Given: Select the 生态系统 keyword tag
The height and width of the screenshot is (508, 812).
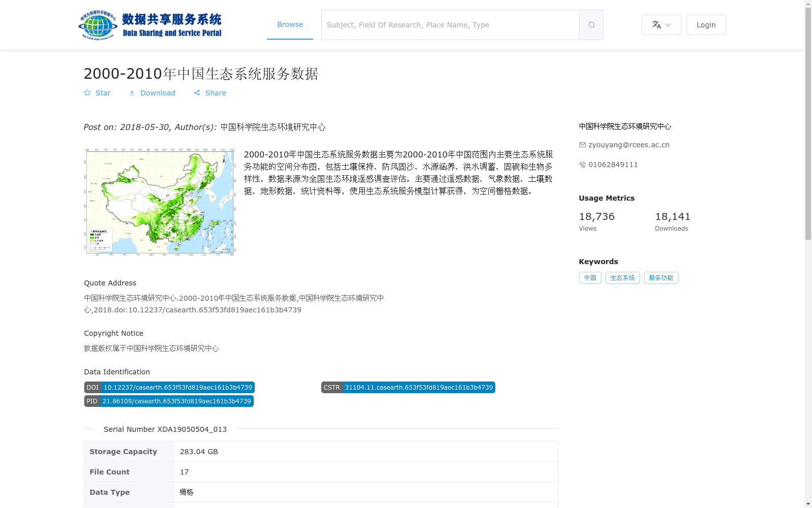Looking at the screenshot, I should (x=623, y=278).
